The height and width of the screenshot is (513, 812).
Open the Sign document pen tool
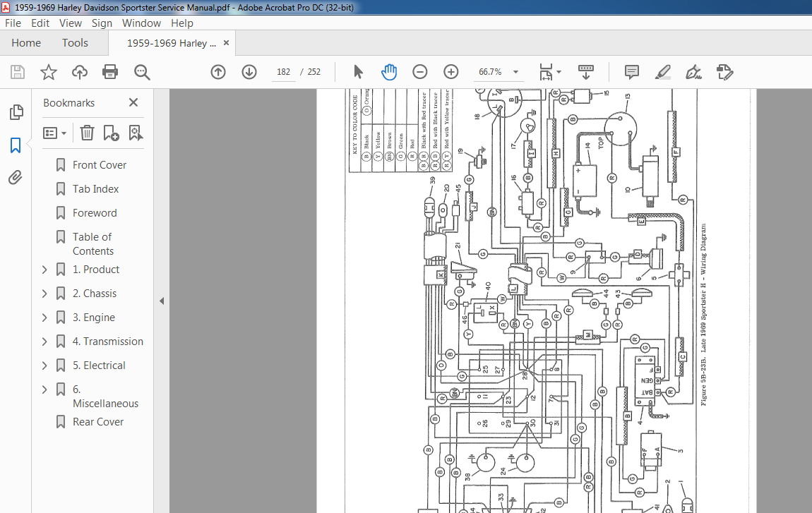tap(693, 72)
